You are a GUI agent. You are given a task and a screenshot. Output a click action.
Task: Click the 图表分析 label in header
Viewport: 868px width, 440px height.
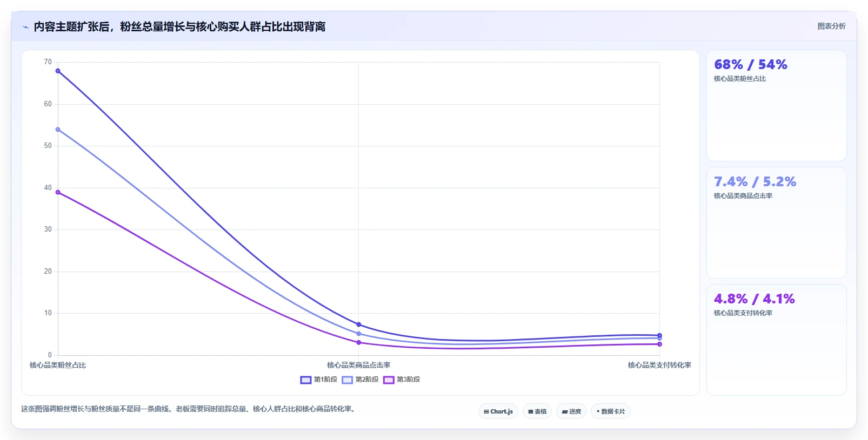pos(831,26)
